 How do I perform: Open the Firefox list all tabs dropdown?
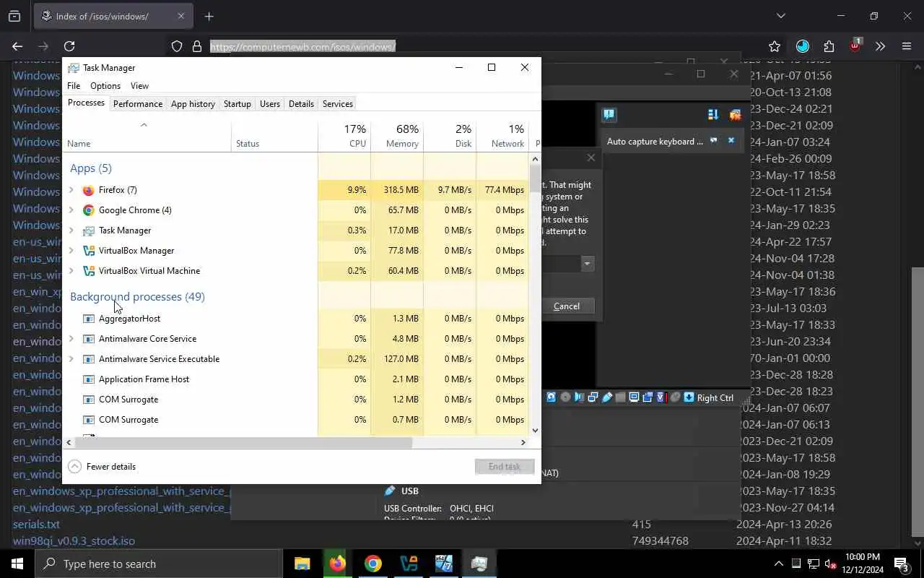tap(780, 16)
